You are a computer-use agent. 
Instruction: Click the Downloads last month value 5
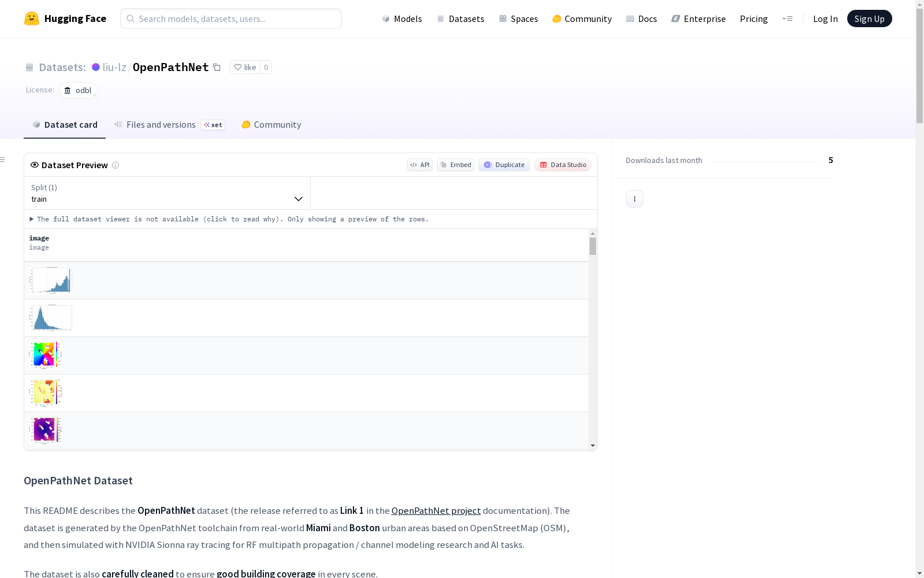(830, 160)
